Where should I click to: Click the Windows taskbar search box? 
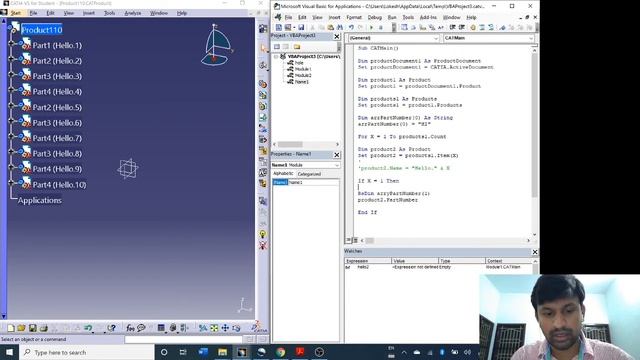coord(87,352)
